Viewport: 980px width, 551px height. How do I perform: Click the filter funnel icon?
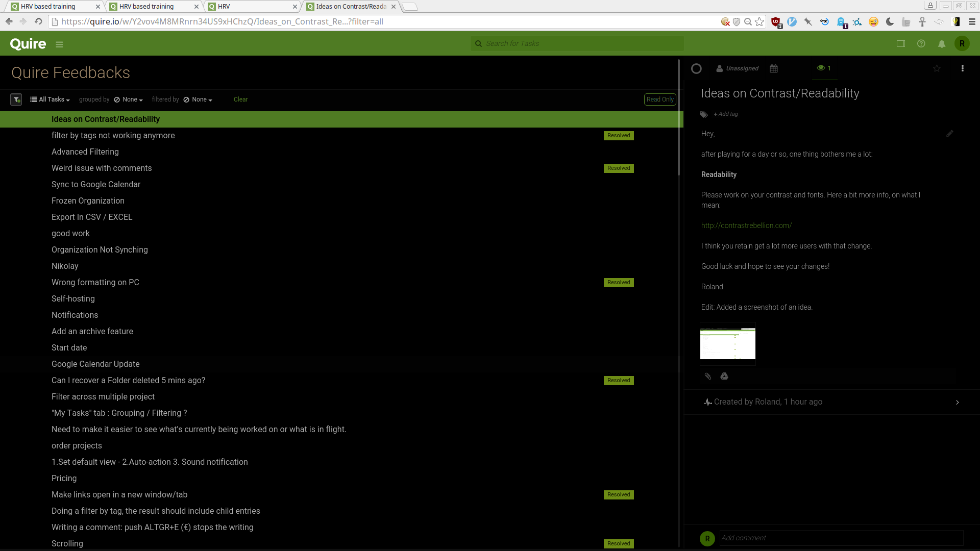pyautogui.click(x=16, y=99)
